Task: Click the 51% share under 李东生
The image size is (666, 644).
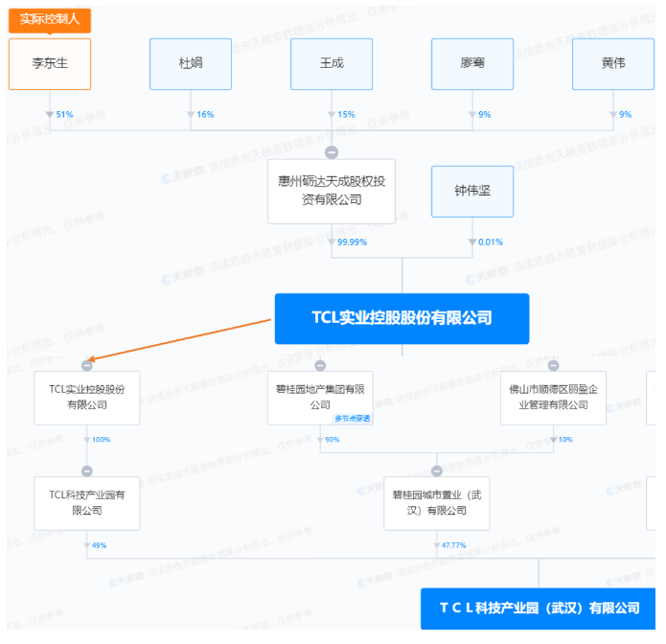Action: [x=64, y=115]
